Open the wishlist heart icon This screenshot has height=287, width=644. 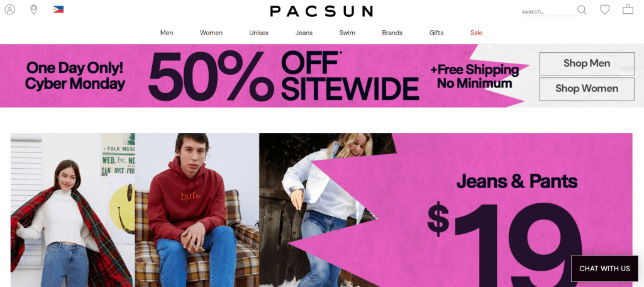click(x=604, y=9)
